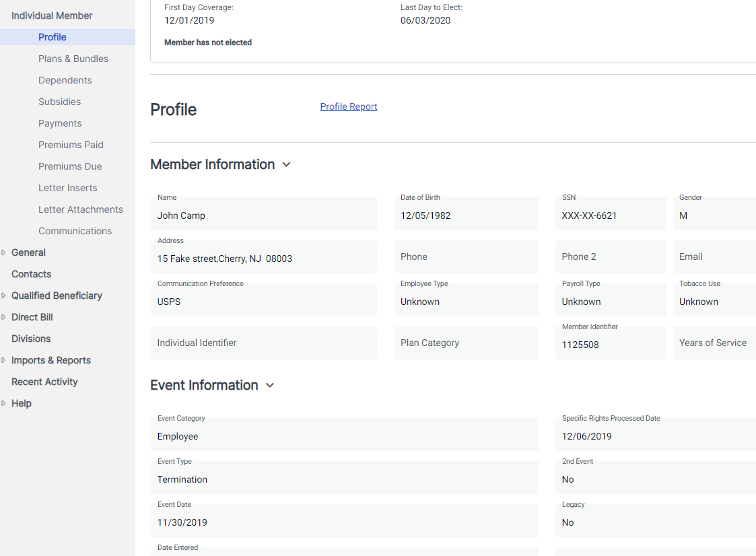Click the Qualified Beneficiary label
Viewport: 756px width, 556px height.
coord(57,296)
